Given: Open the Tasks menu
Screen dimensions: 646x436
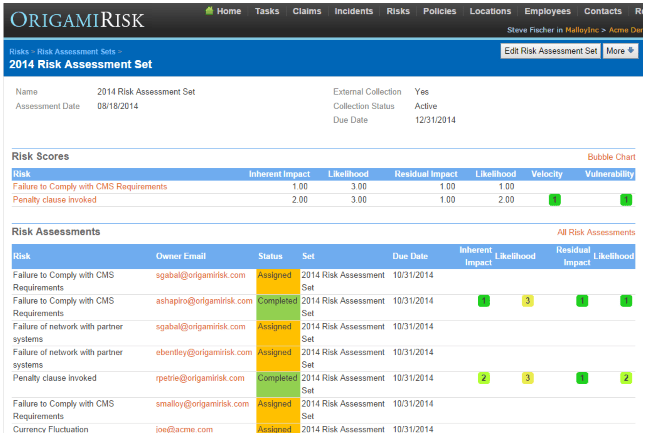Looking at the screenshot, I should (267, 11).
